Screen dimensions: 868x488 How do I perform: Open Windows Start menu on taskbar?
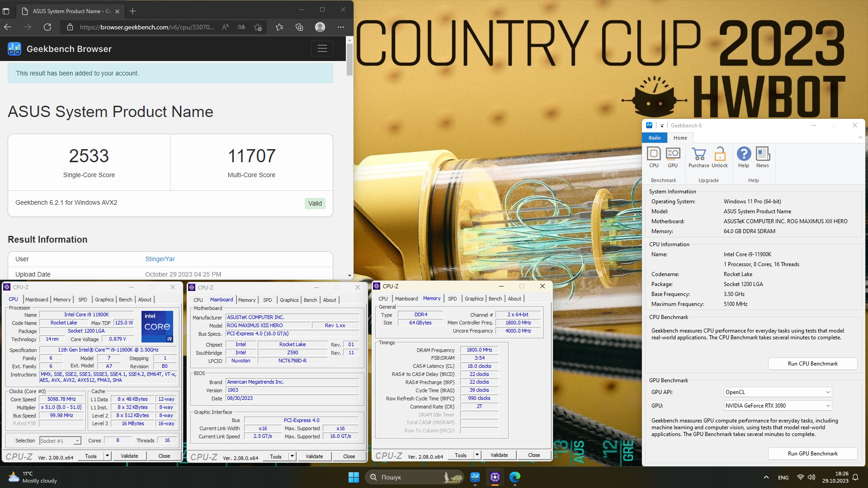tap(354, 477)
